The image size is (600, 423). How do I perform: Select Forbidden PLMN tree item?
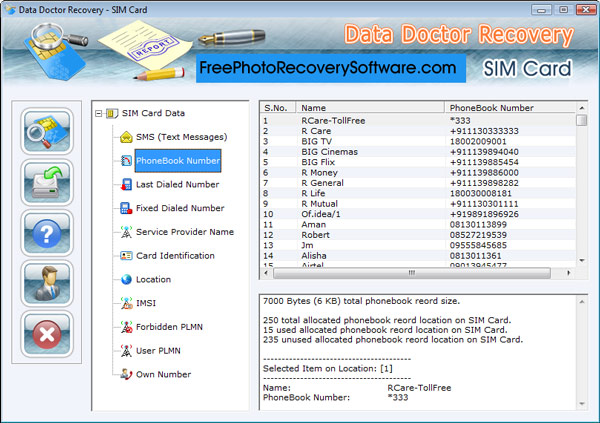(x=169, y=327)
